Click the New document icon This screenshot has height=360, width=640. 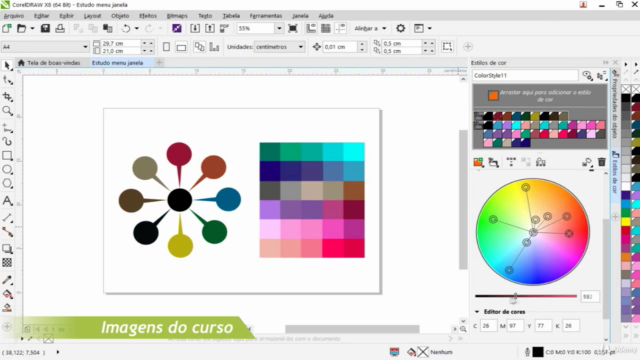click(x=7, y=28)
